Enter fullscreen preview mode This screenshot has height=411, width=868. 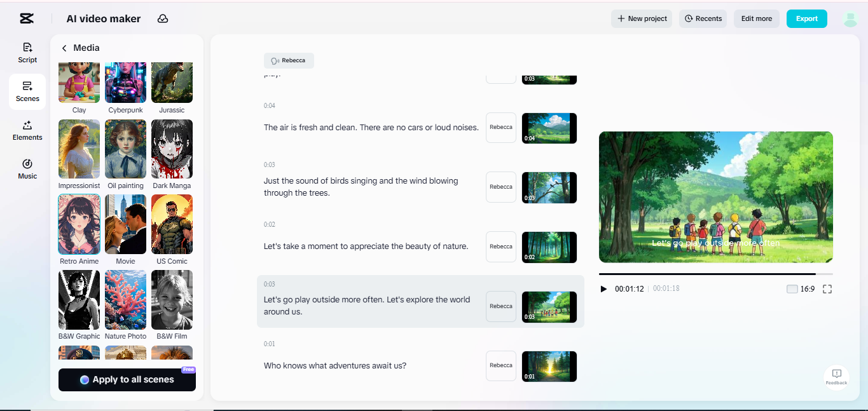827,289
